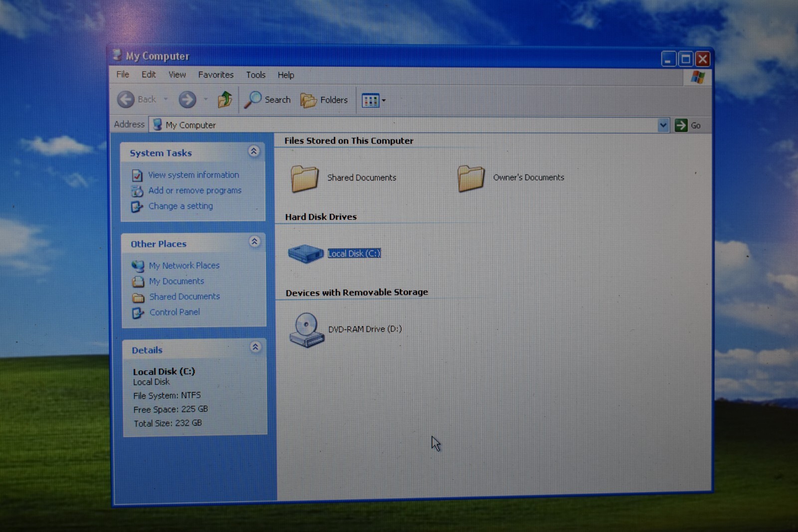The width and height of the screenshot is (798, 532).
Task: Select the DVD-RAM Drive (D:) icon
Action: pos(307,330)
